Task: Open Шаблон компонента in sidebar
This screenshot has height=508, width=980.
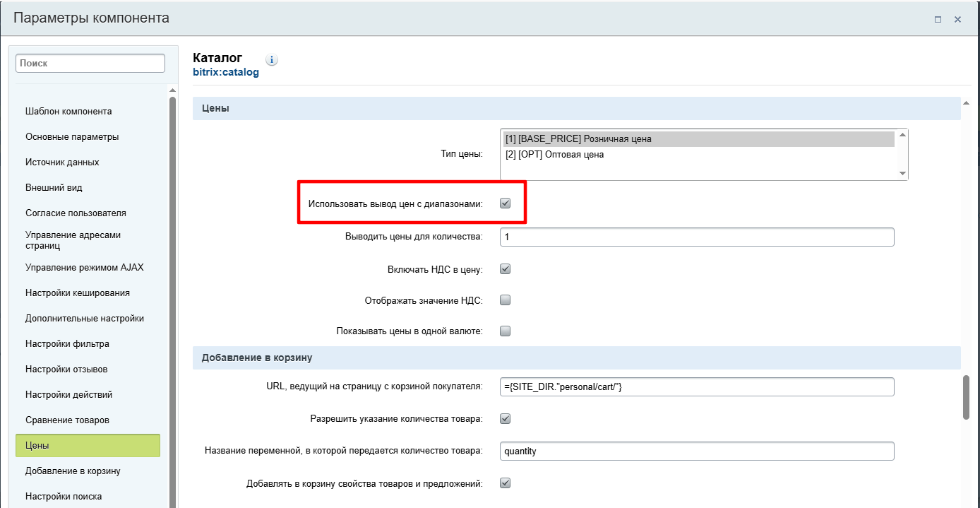Action: [x=68, y=112]
